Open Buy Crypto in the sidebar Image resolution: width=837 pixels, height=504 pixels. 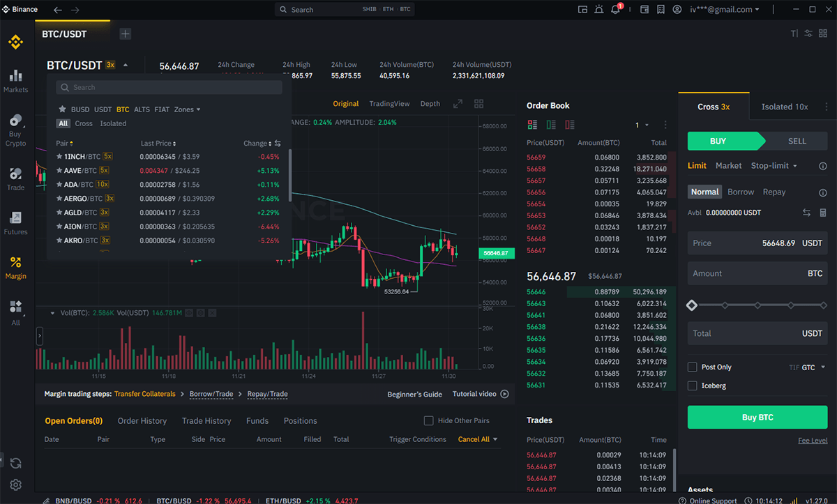click(x=15, y=130)
